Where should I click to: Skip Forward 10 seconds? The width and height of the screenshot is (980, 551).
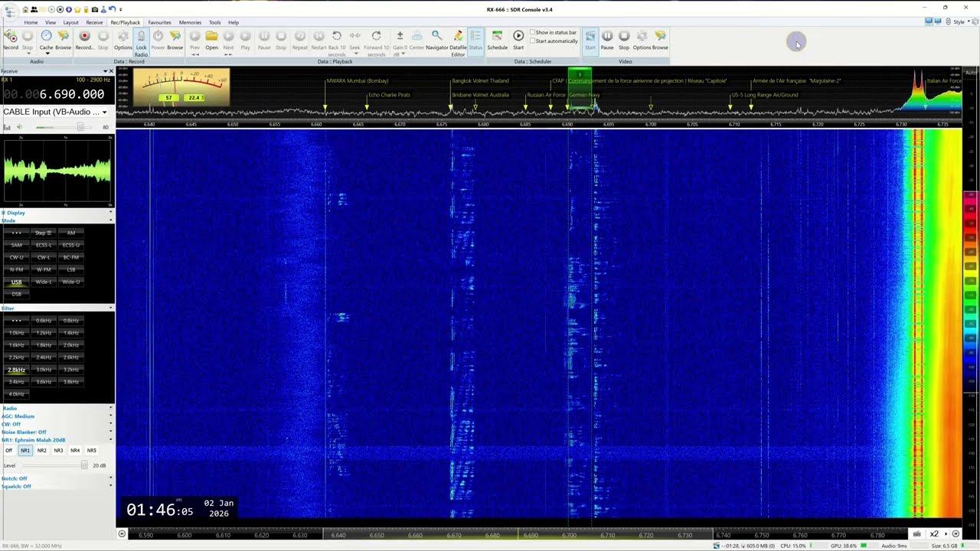(377, 43)
